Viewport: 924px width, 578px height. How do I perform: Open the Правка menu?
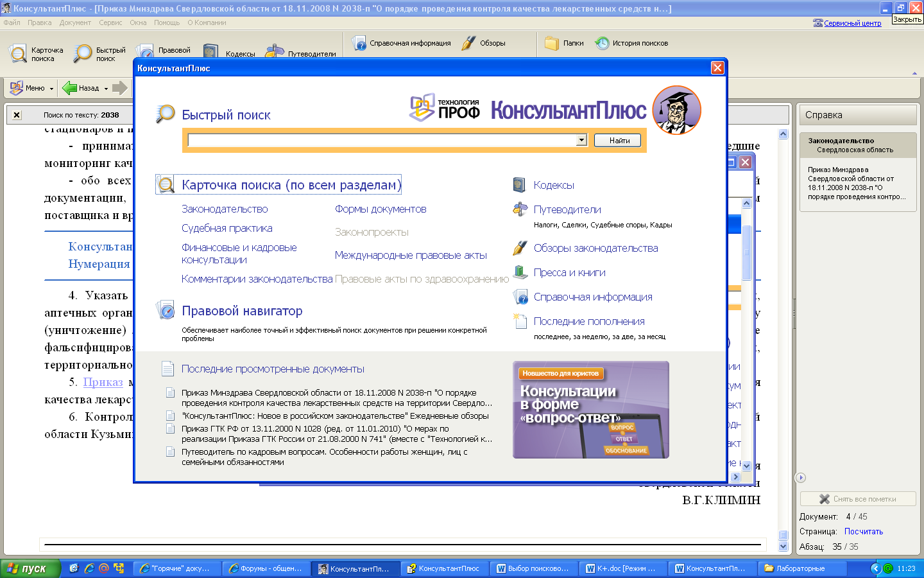(40, 22)
